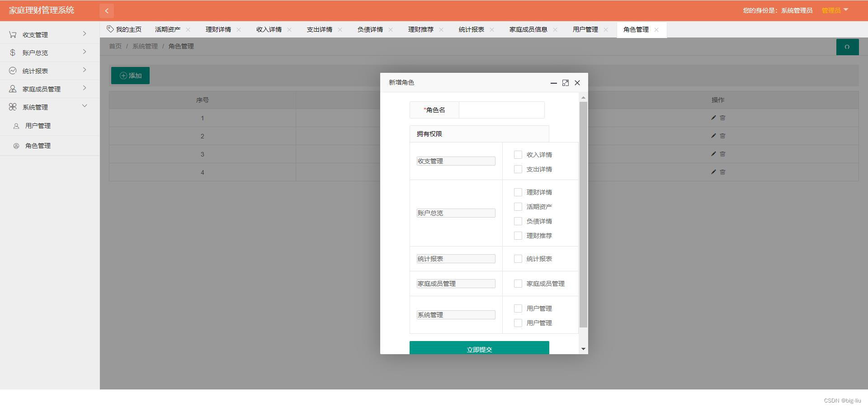Check the 理财详情 permission checkbox
The width and height of the screenshot is (868, 408).
coord(518,192)
